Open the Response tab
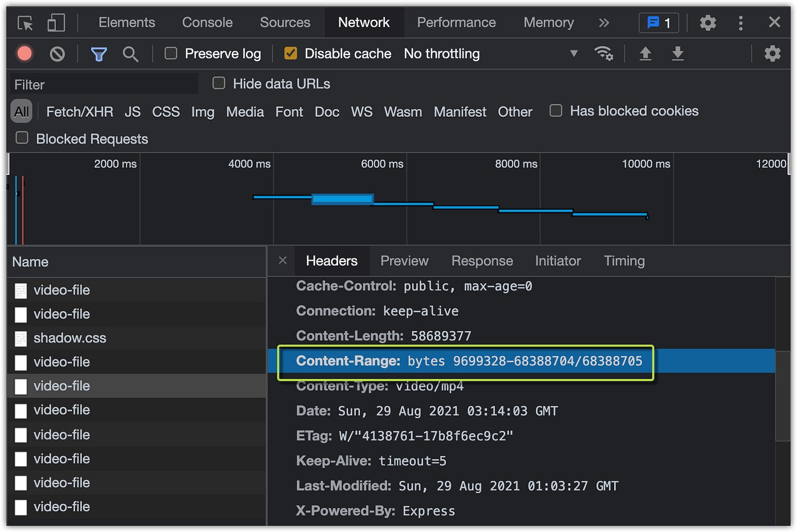The height and width of the screenshot is (532, 797). 482,261
